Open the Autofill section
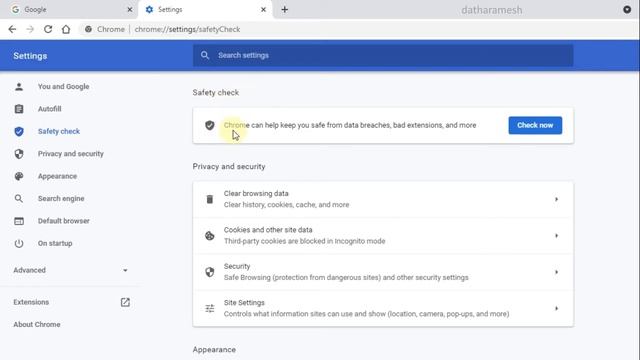This screenshot has height=360, width=640. (x=49, y=109)
